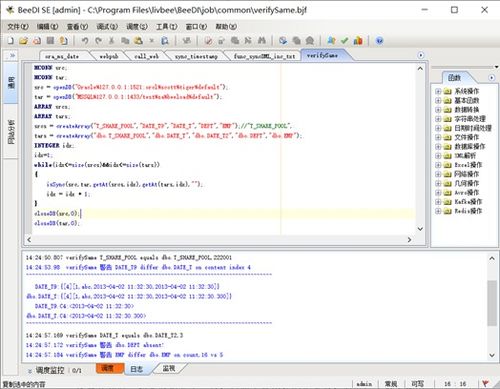Click the Cut (scissors) toolbar icon
This screenshot has height=389, width=500.
coord(111,41)
